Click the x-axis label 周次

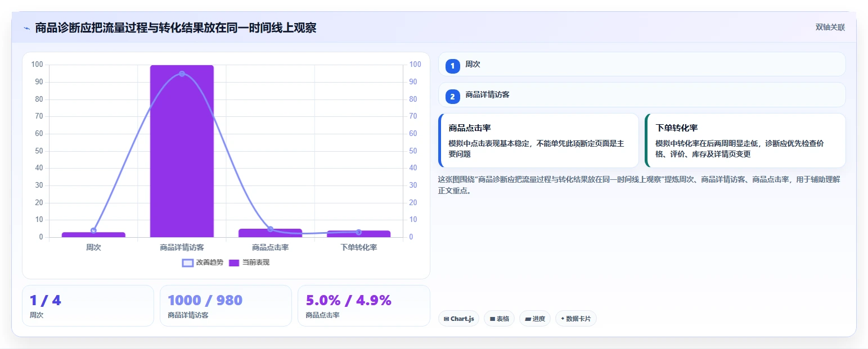tap(93, 247)
